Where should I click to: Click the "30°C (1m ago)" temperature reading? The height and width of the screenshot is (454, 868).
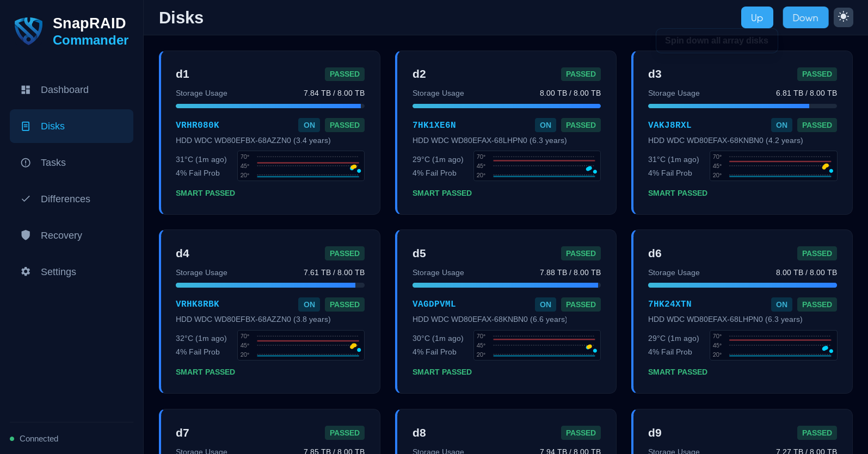438,338
